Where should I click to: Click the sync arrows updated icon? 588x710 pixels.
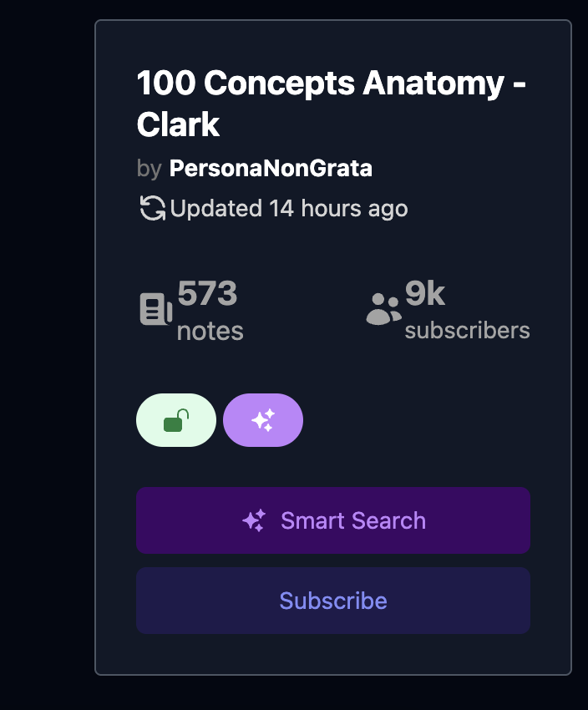pyautogui.click(x=152, y=208)
